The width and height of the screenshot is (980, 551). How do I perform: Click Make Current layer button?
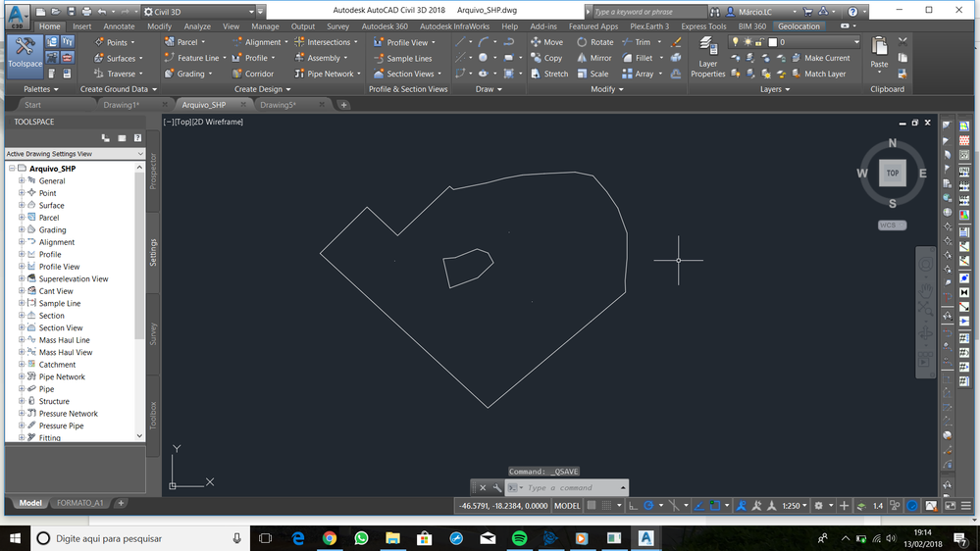821,58
